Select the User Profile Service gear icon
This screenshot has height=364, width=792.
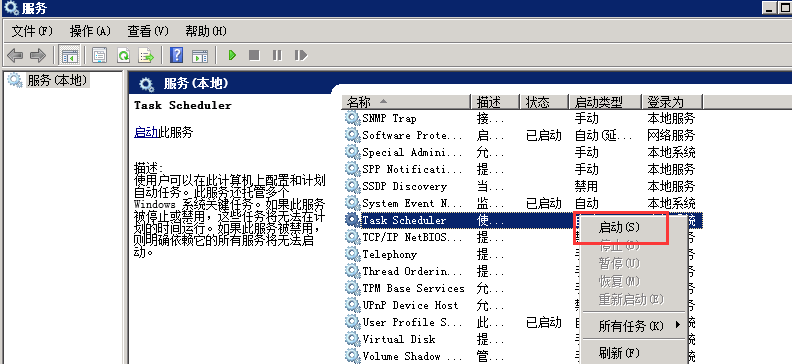point(352,322)
